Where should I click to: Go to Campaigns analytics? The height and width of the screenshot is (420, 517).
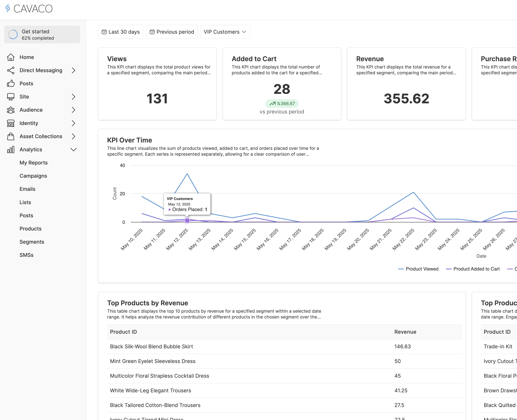point(33,176)
